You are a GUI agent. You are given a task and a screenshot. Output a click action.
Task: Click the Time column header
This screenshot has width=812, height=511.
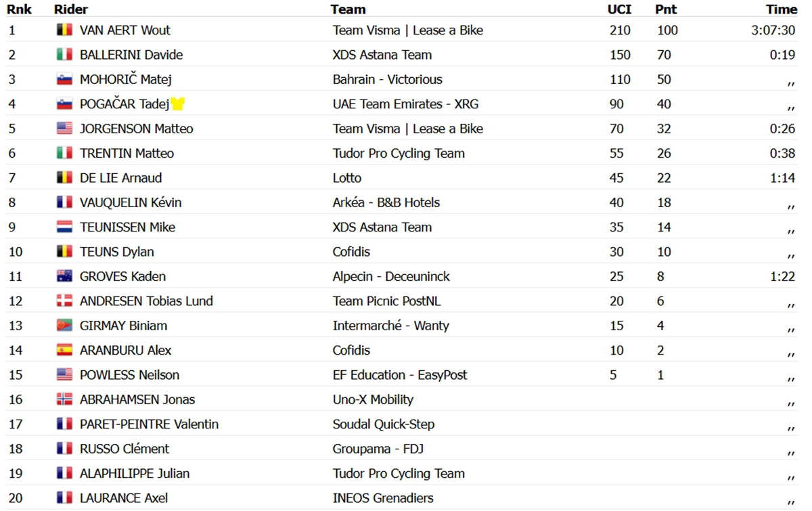tap(782, 9)
